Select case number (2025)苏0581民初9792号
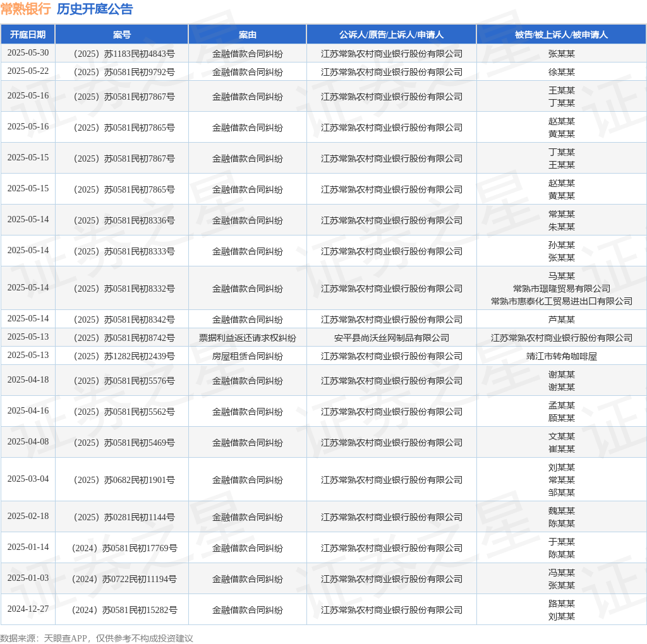The height and width of the screenshot is (644, 647). 123,72
